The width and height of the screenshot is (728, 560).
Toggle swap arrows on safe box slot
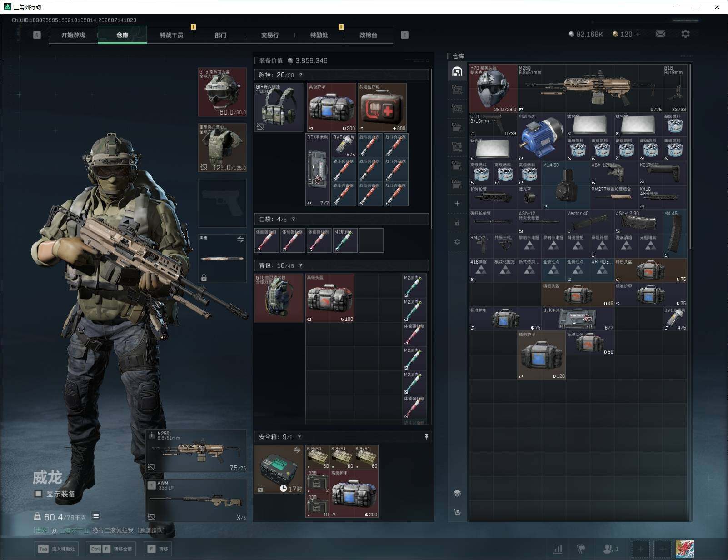click(x=297, y=450)
